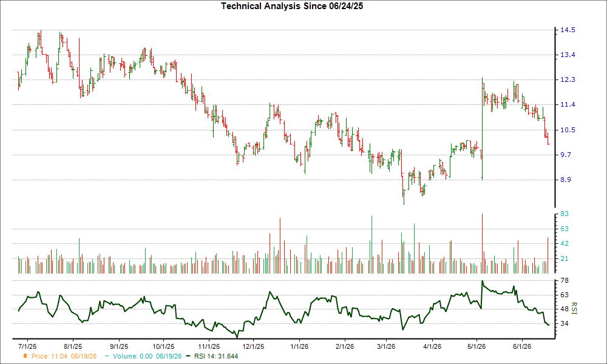Click the 21 volume axis label
The height and width of the screenshot is (364, 607).
click(x=565, y=259)
